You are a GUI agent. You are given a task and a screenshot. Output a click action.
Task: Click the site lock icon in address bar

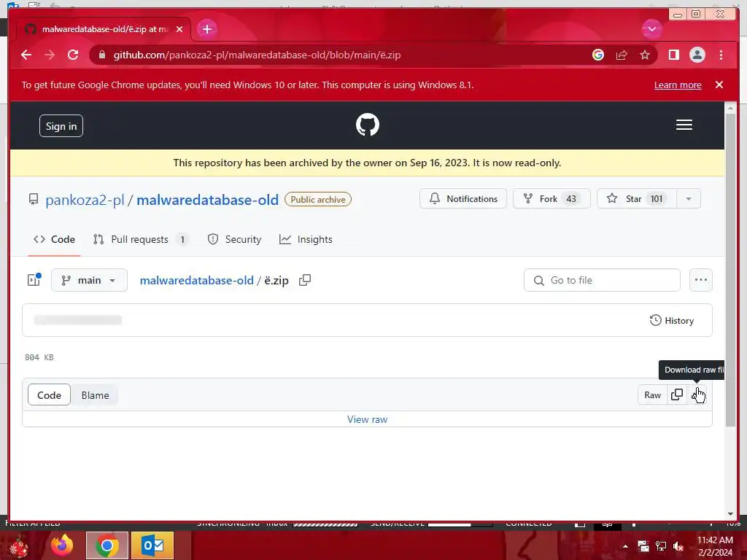tap(101, 55)
